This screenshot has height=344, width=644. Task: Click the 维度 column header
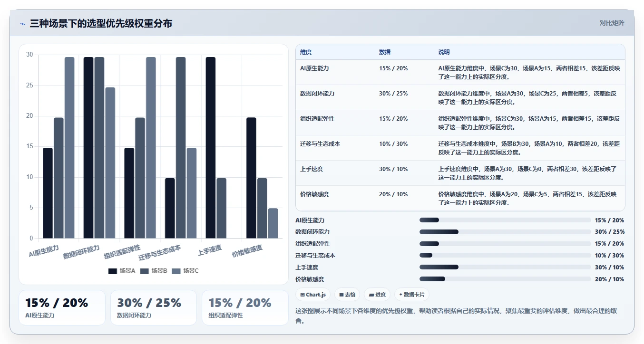pos(306,52)
